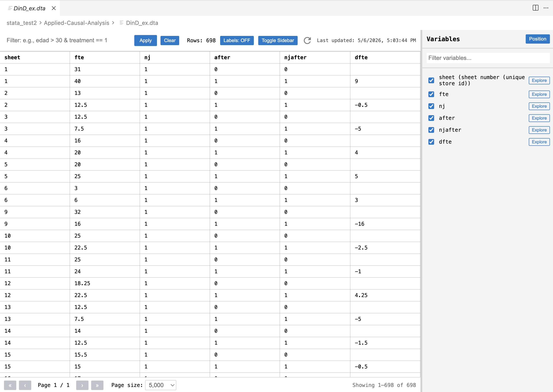Click the refresh data icon
553x392 pixels.
tap(307, 40)
